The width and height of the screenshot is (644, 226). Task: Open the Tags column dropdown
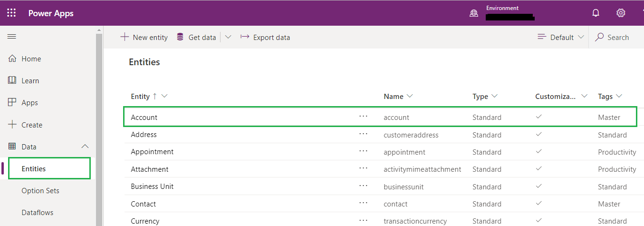pos(619,96)
